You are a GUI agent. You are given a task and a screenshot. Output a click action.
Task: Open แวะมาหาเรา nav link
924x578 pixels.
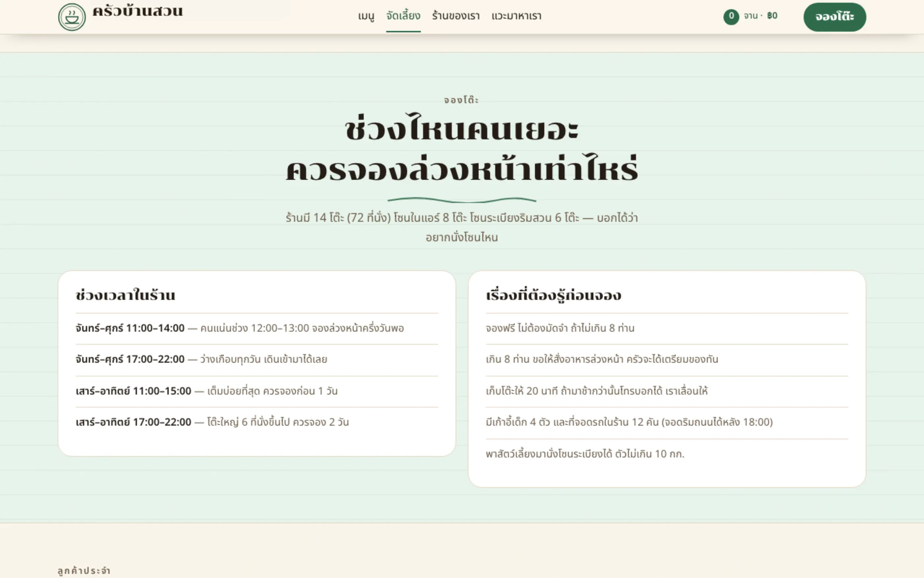516,16
